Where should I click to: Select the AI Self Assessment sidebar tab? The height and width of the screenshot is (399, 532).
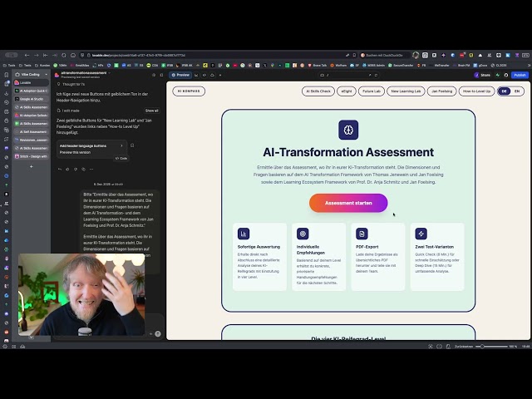tap(32, 131)
